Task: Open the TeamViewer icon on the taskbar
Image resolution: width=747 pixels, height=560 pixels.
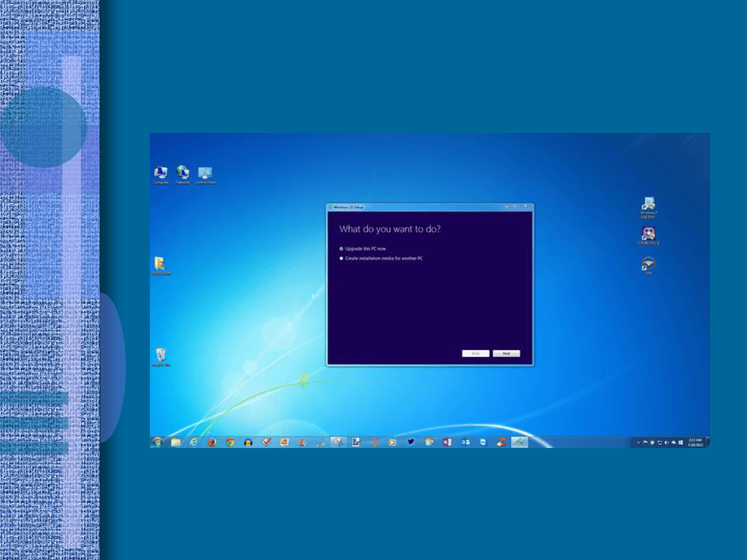Action: tap(483, 442)
